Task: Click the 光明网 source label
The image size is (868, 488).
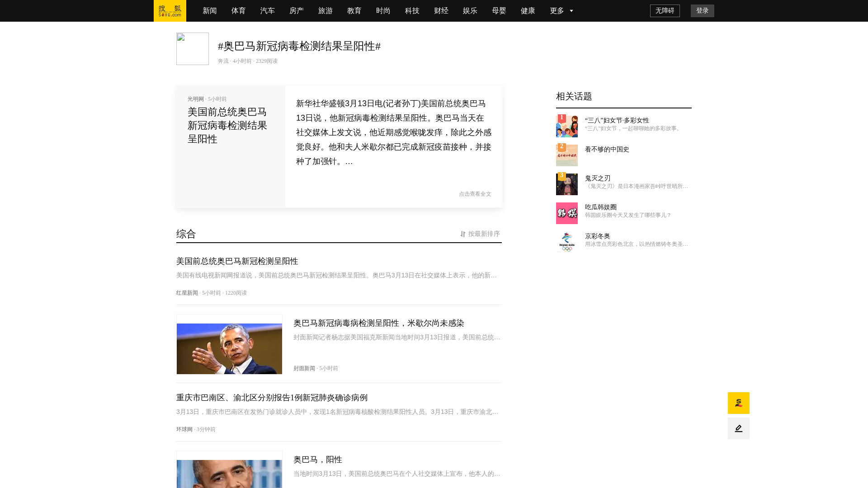Action: [196, 99]
